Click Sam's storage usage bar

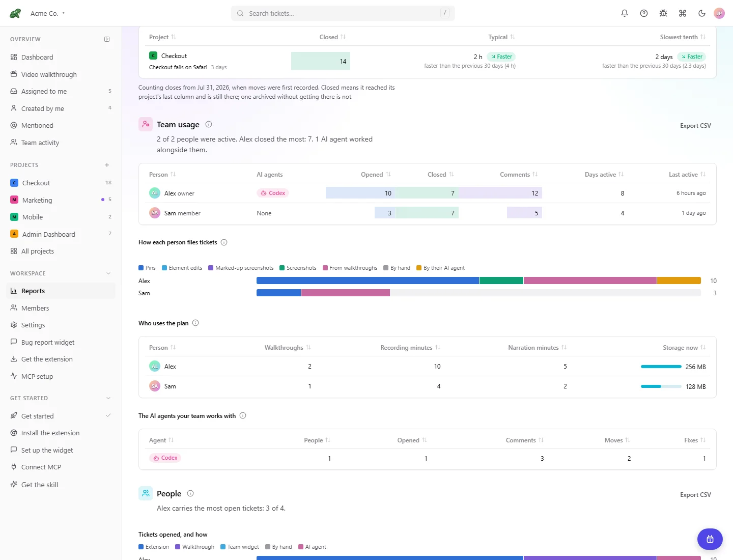[x=661, y=386]
